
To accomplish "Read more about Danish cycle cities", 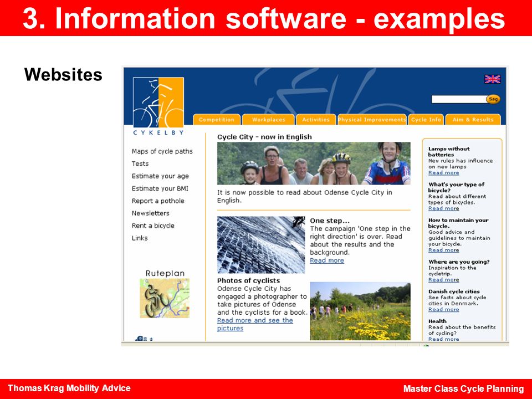I will coord(443,309).
